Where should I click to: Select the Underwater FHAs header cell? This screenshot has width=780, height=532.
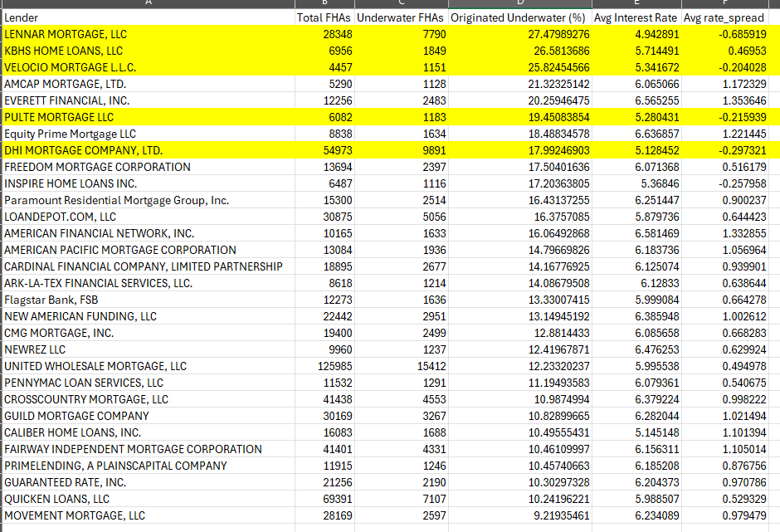coord(401,17)
